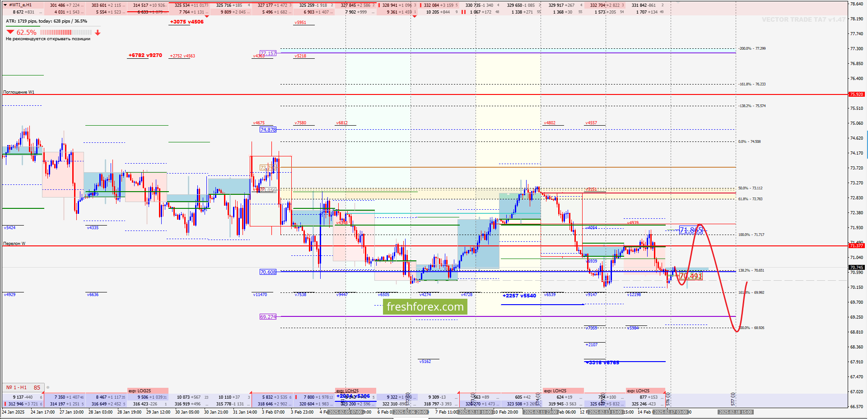Click the 2025.02.18 15:00 time marker
The height and width of the screenshot is (419, 868).
point(736,412)
